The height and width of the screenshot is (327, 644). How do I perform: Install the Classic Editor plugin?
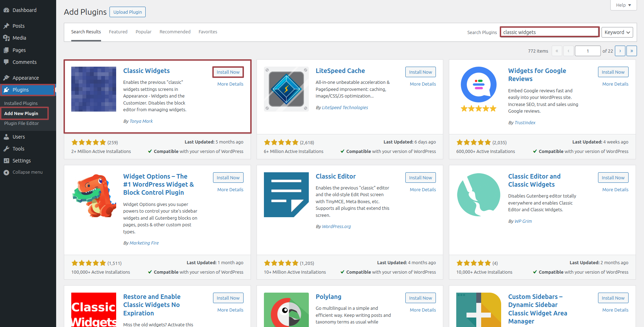tap(420, 178)
